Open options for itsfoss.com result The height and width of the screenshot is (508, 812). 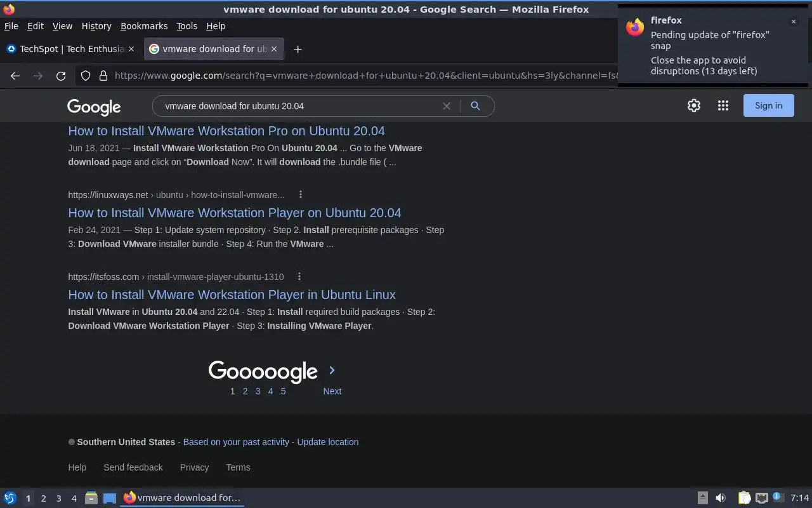click(x=299, y=277)
